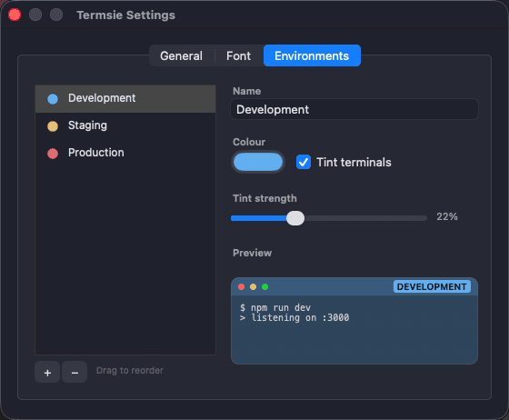This screenshot has height=420, width=509.
Task: Switch to the General tab
Action: point(181,55)
